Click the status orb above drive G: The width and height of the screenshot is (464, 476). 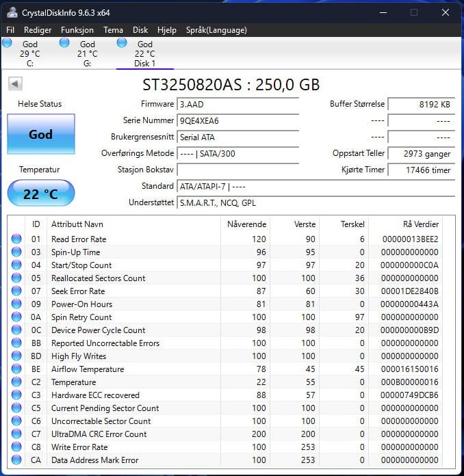pyautogui.click(x=64, y=43)
